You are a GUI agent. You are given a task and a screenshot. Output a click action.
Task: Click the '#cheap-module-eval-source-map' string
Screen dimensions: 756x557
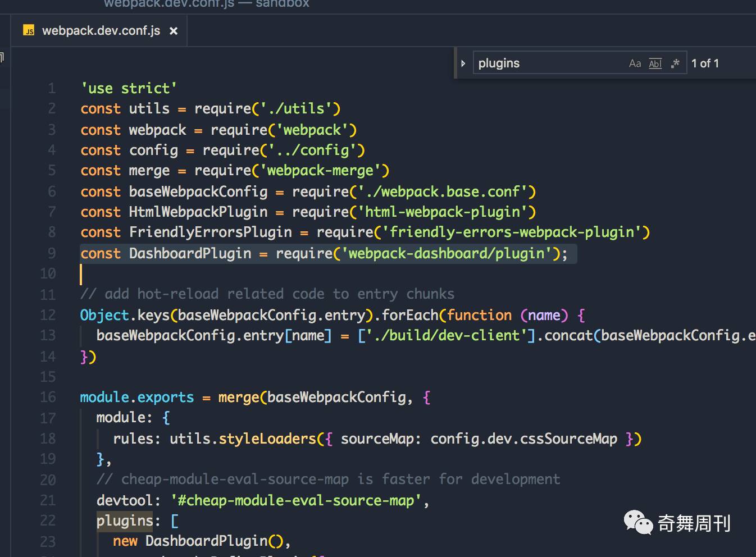pyautogui.click(x=296, y=500)
